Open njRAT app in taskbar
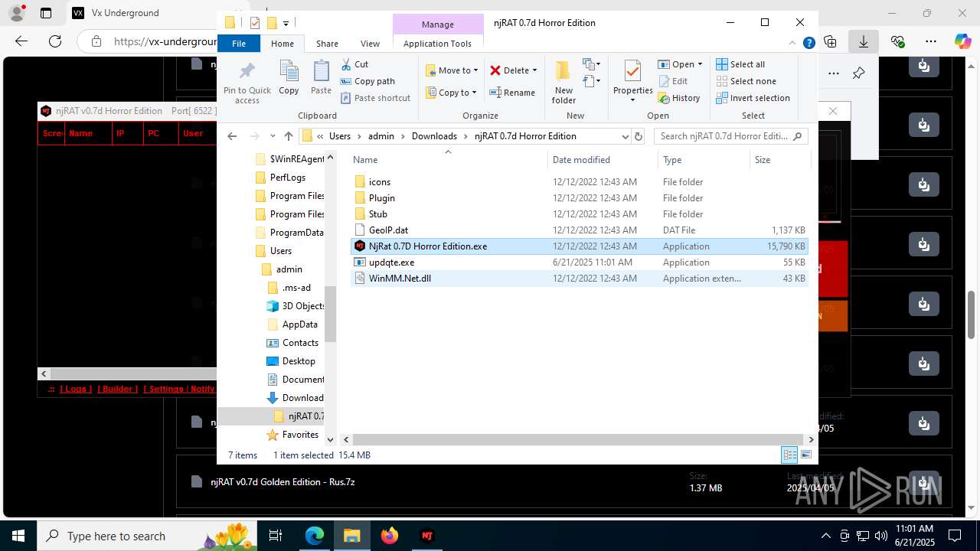The width and height of the screenshot is (980, 551). (x=427, y=536)
